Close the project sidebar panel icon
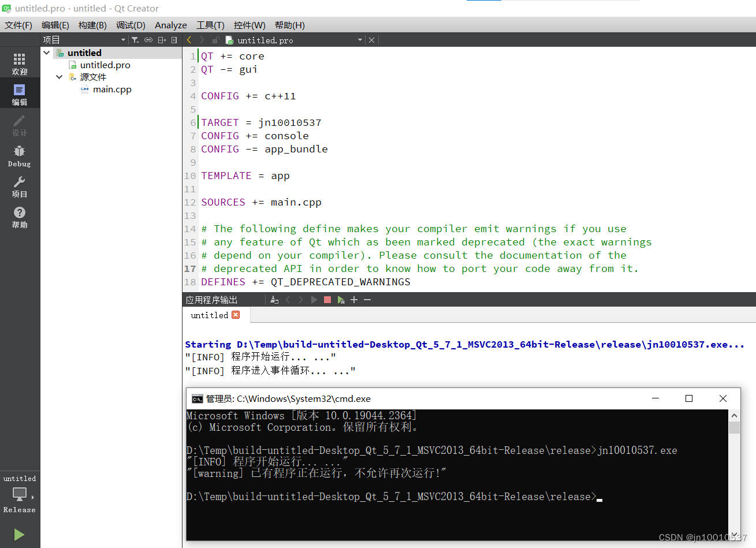 coord(174,40)
